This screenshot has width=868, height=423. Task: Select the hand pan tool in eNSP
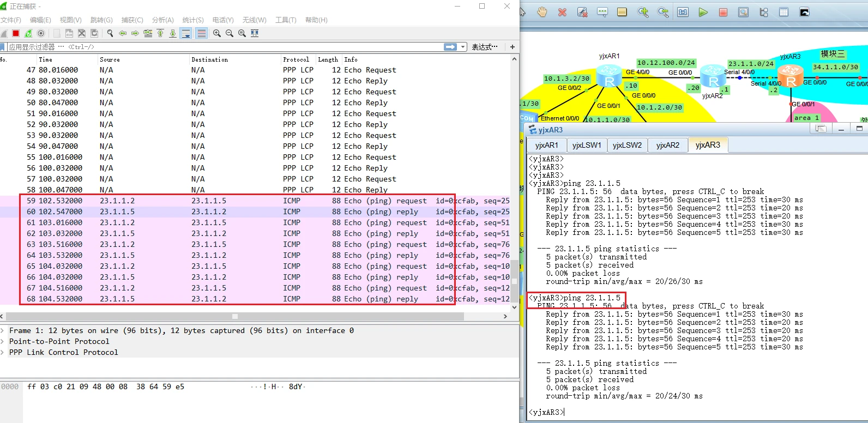542,12
